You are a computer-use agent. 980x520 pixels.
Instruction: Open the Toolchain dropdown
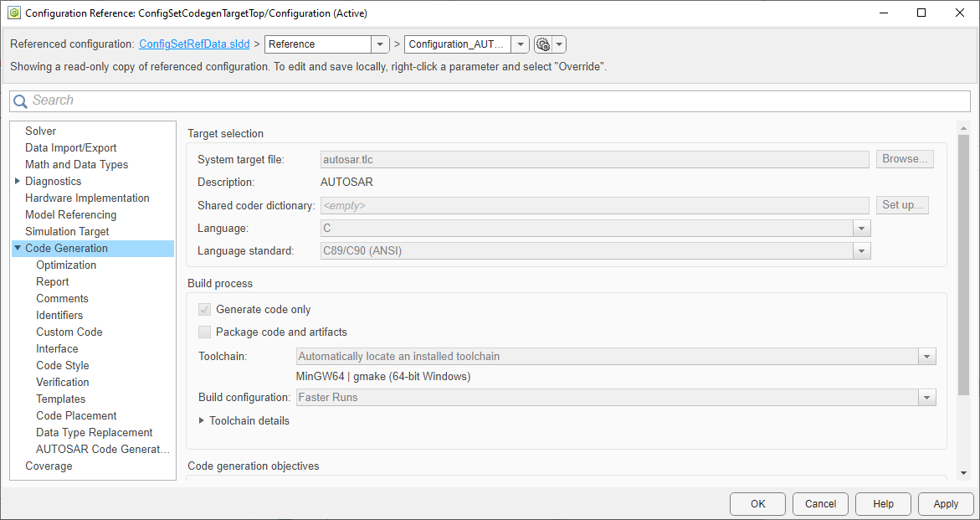(x=926, y=357)
